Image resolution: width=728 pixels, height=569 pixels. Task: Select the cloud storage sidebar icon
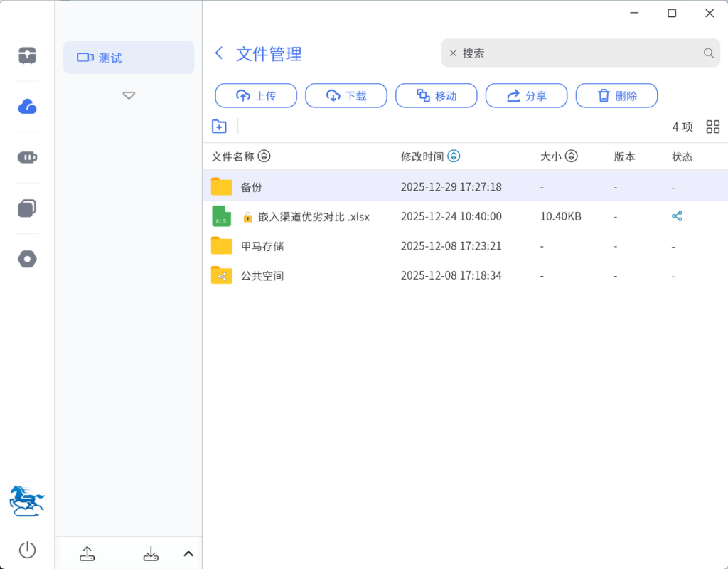point(27,107)
